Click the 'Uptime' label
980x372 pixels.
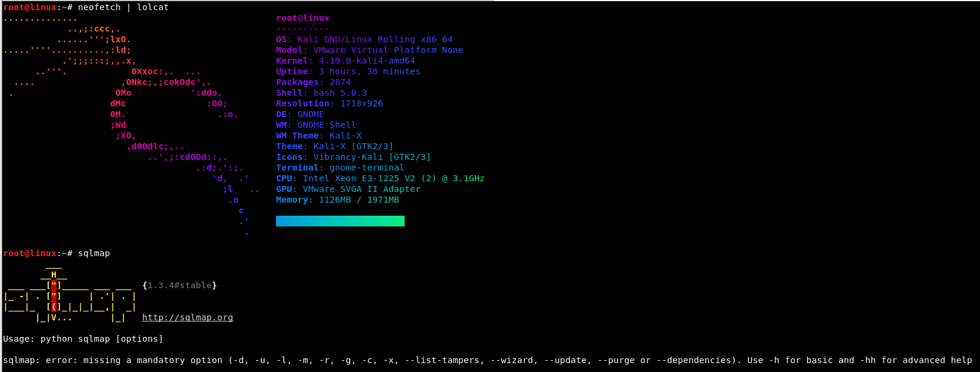tap(292, 71)
